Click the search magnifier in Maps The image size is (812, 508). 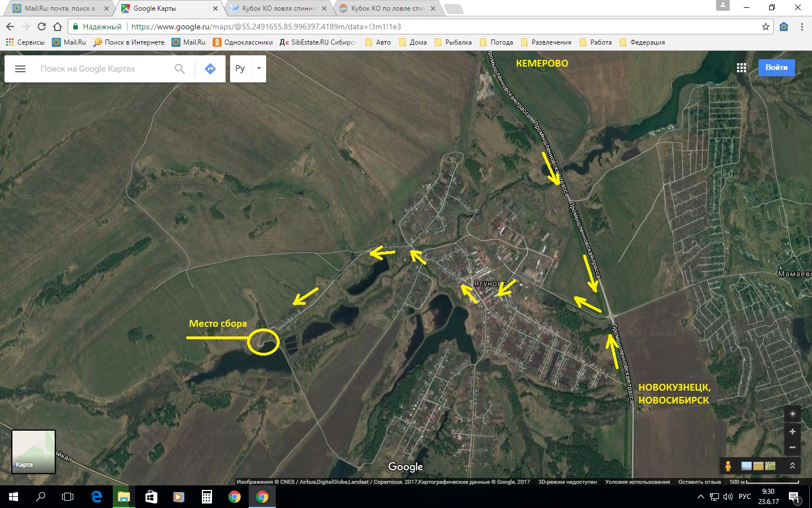179,69
